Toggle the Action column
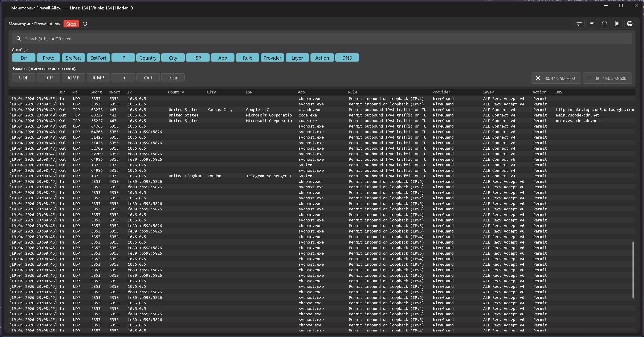This screenshot has height=337, width=644. (322, 58)
